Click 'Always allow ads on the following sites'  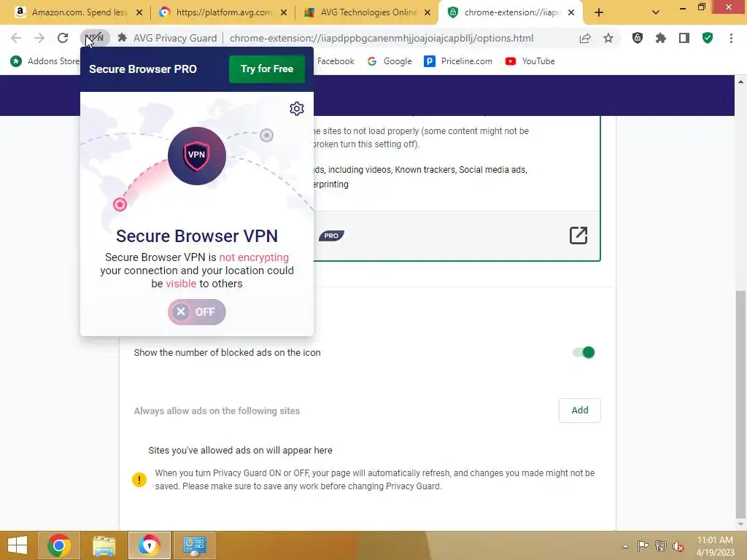click(x=217, y=411)
